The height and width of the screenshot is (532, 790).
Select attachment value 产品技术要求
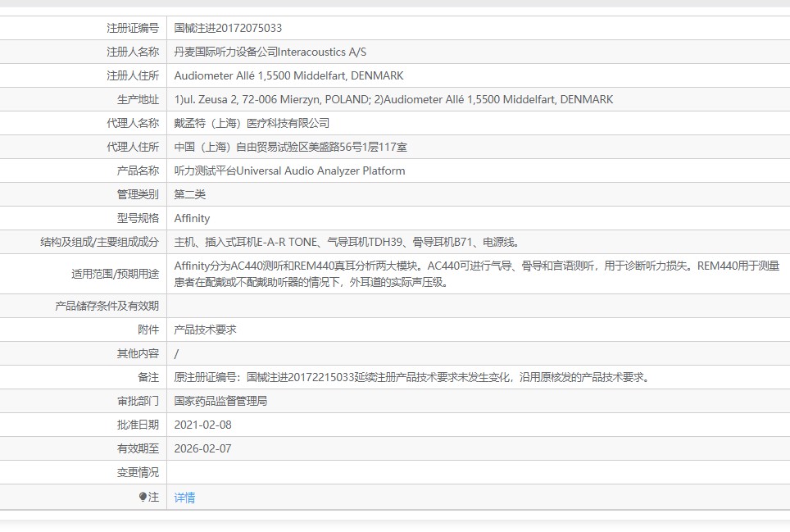coord(205,330)
